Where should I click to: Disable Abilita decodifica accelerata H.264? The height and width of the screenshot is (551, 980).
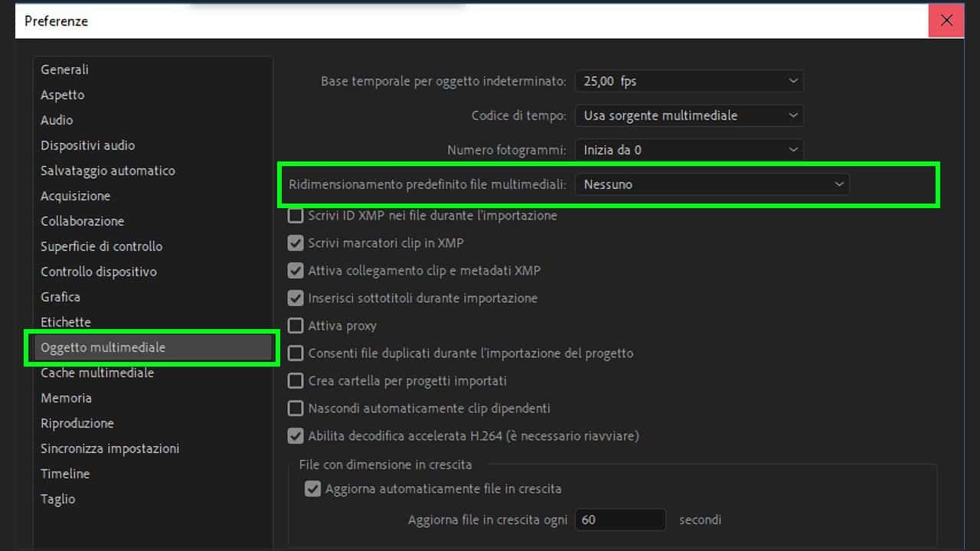click(296, 436)
